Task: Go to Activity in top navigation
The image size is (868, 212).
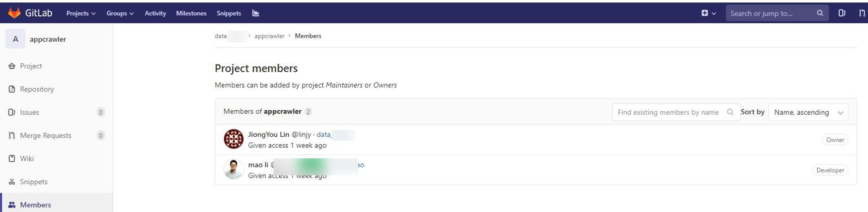Action: [155, 13]
